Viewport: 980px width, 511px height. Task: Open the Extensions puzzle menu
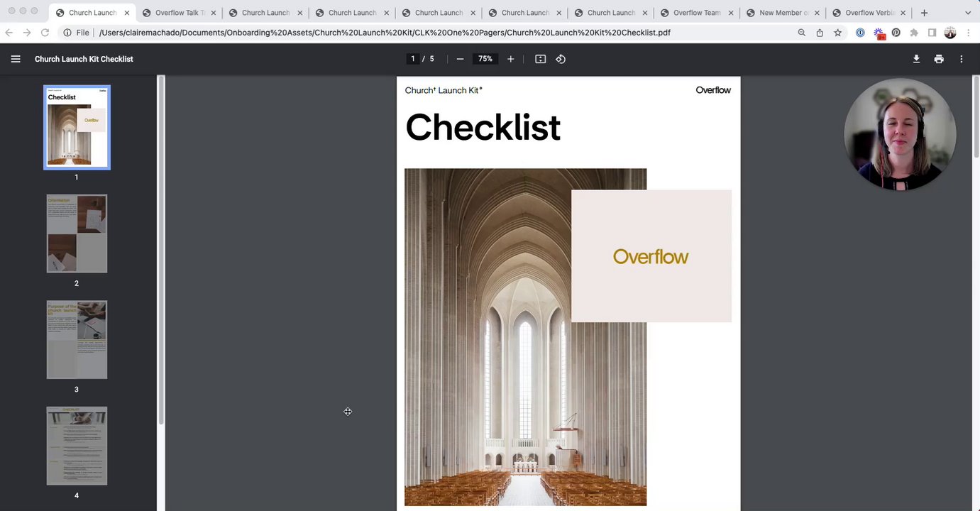click(x=914, y=33)
